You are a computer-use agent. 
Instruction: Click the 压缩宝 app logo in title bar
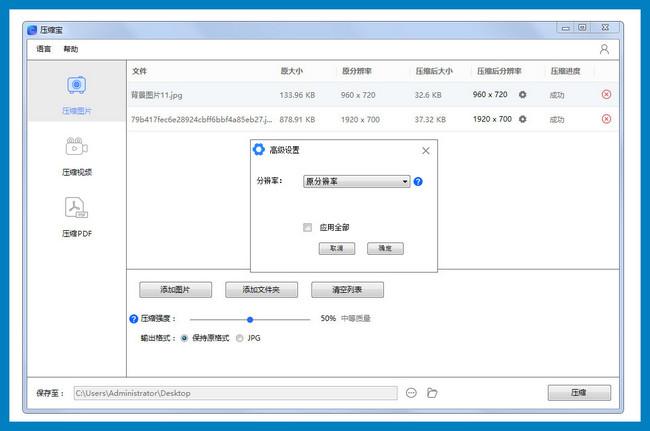[32, 30]
